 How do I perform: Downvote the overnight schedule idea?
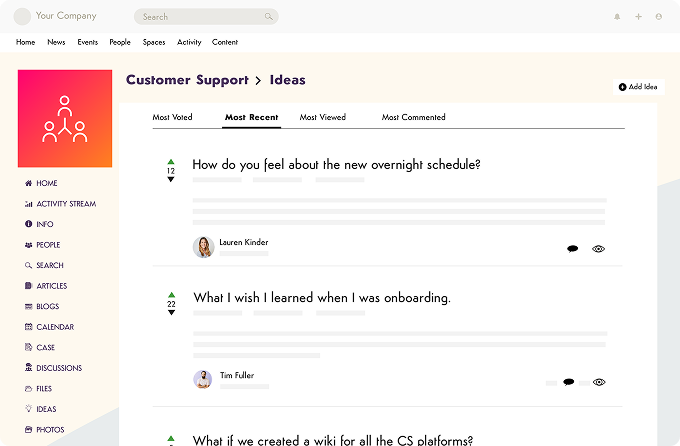pos(171,180)
